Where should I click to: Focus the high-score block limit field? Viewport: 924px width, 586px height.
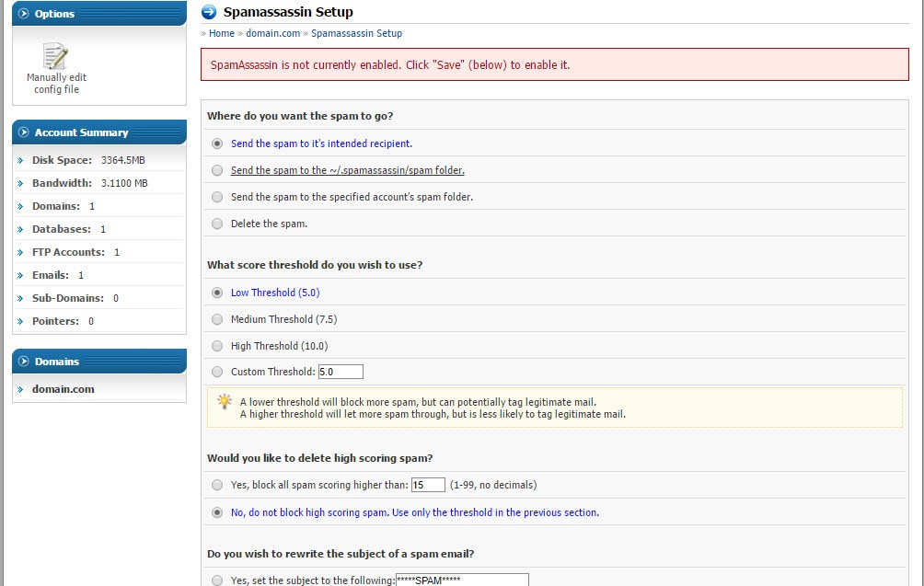[x=428, y=485]
